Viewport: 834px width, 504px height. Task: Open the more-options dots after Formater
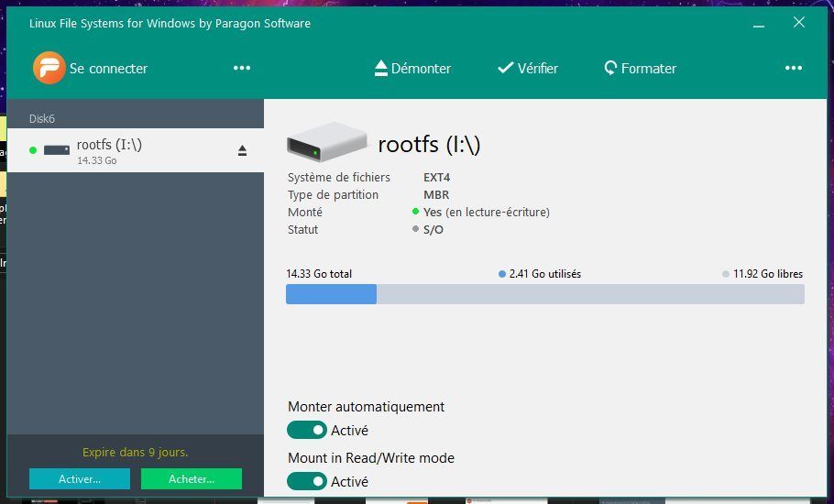(794, 68)
